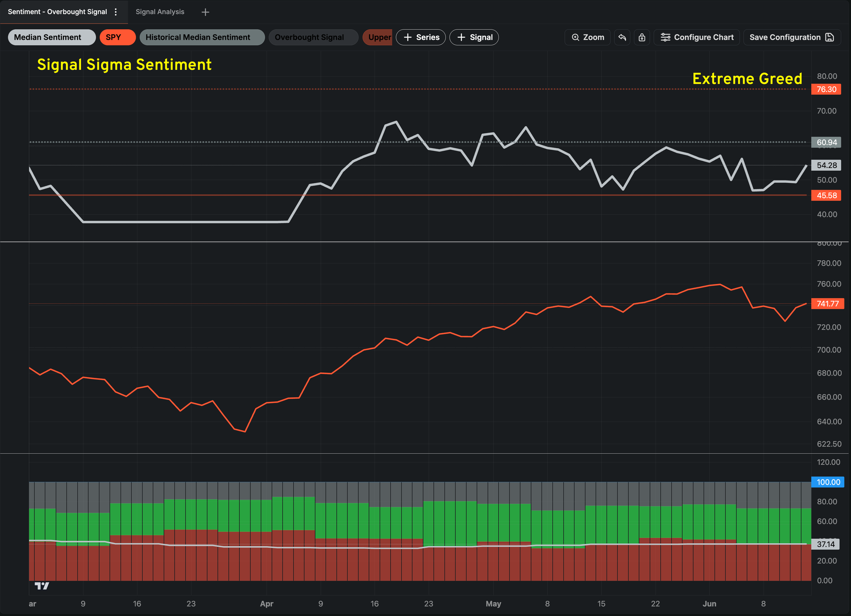Activate the Zoom button
Screen dimensions: 851x616
pos(588,37)
